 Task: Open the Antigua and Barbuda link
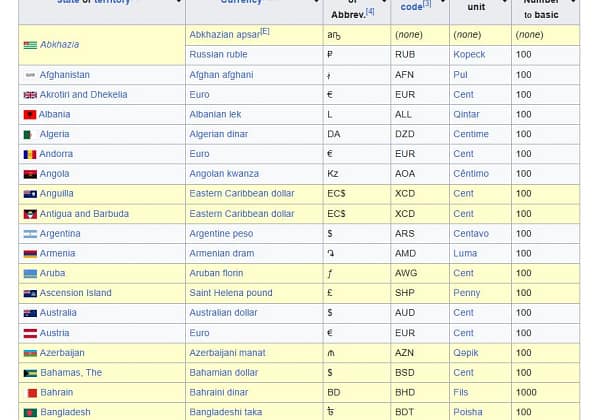[84, 214]
